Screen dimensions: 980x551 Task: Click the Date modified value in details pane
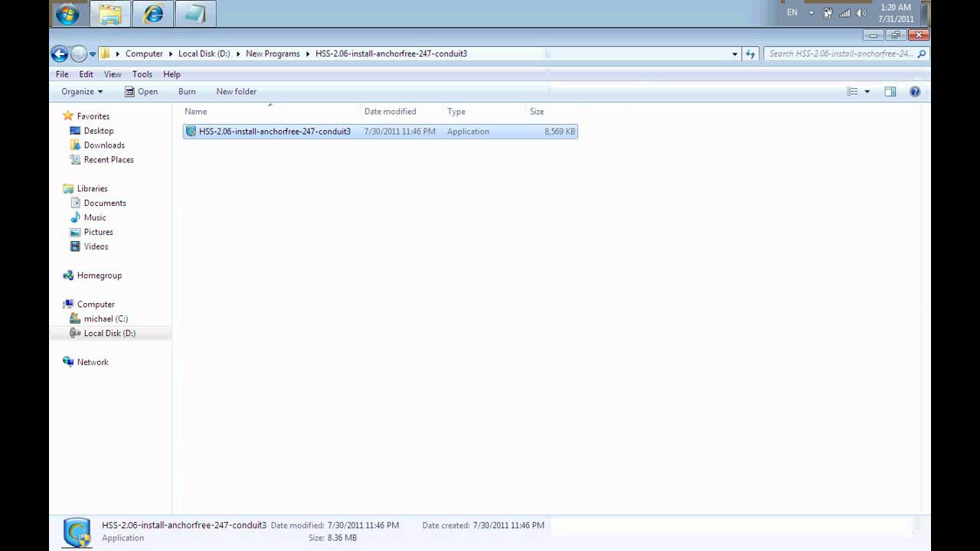click(363, 526)
